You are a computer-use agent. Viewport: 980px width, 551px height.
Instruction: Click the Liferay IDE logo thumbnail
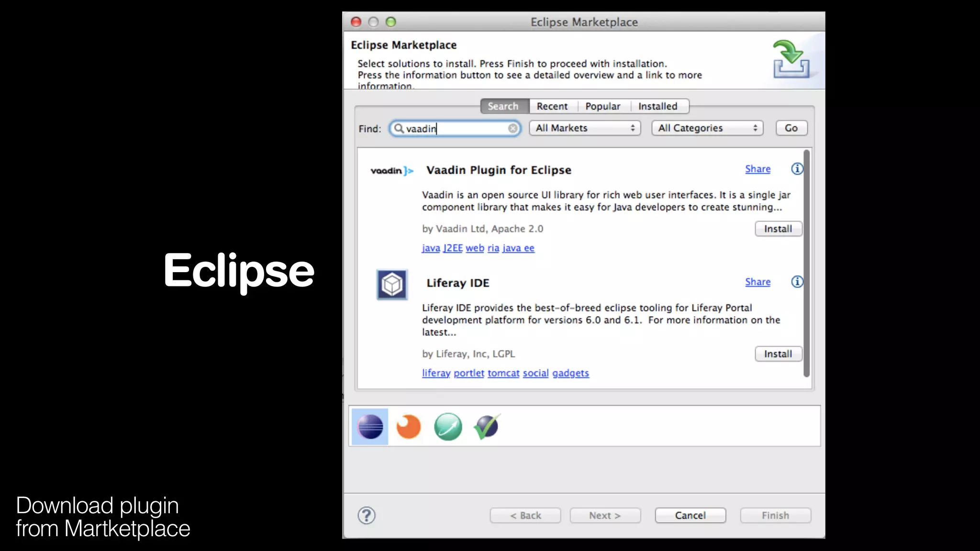(x=392, y=285)
